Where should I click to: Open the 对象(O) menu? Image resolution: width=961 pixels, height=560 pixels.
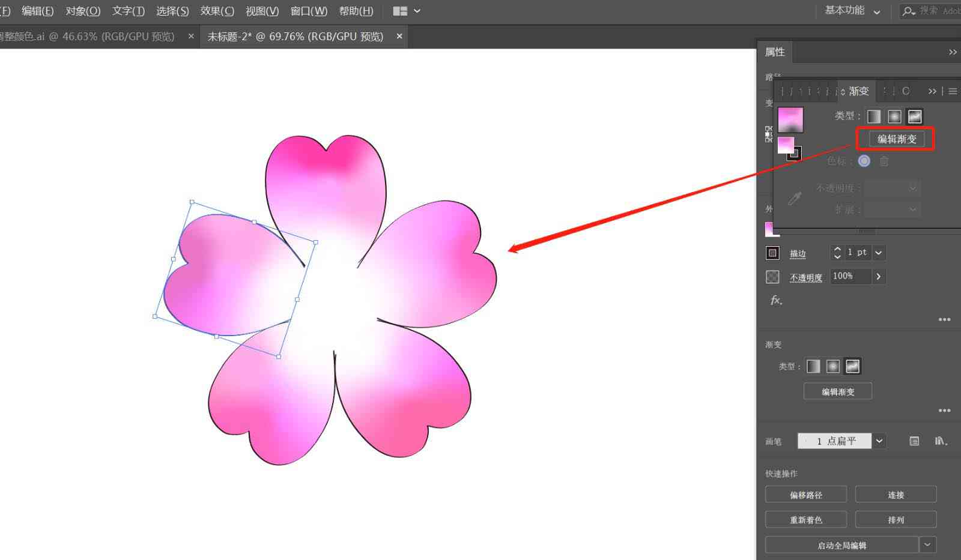coord(83,11)
